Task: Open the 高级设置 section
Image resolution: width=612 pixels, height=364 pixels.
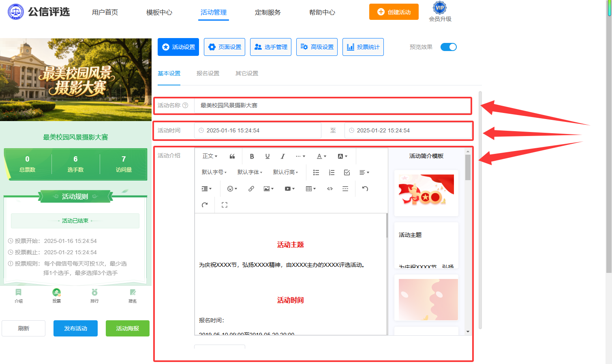Action: point(317,47)
